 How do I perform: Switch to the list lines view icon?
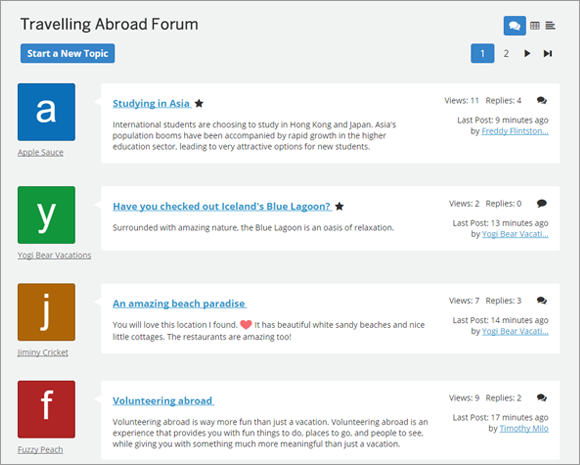coord(550,26)
